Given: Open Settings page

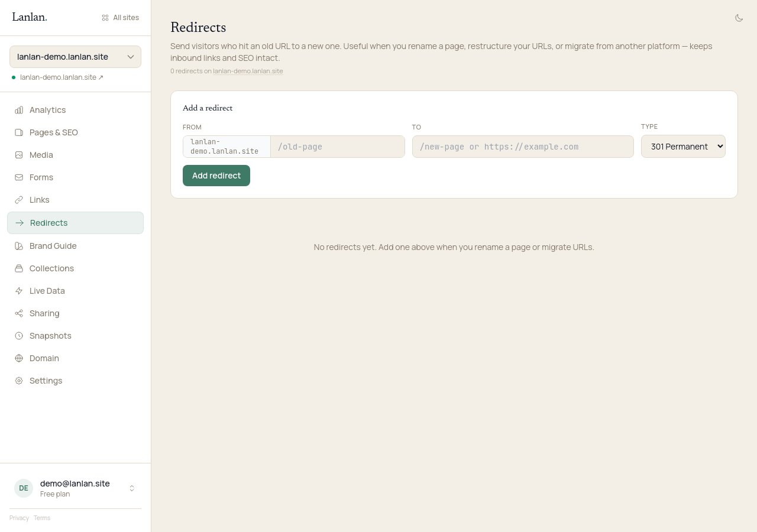Looking at the screenshot, I should pos(75,381).
